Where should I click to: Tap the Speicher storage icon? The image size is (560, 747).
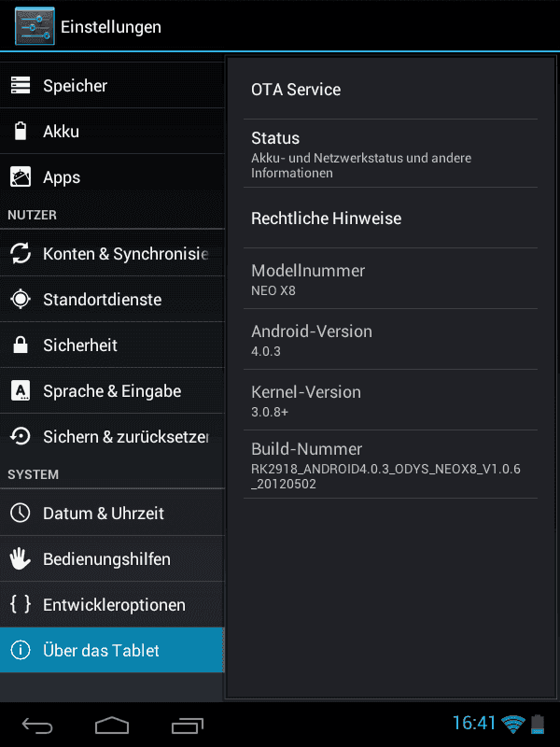[21, 85]
